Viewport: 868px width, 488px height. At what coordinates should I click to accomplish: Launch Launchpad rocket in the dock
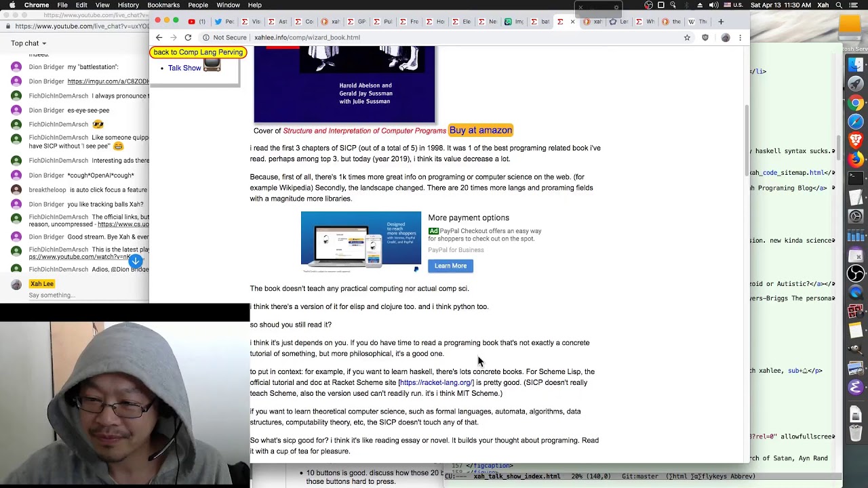(856, 84)
